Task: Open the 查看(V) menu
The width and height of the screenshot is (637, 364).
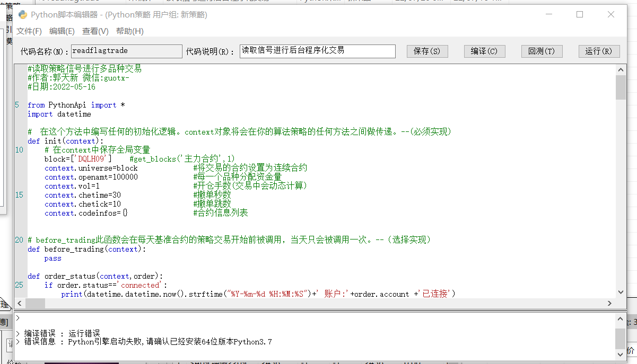Action: click(x=95, y=31)
